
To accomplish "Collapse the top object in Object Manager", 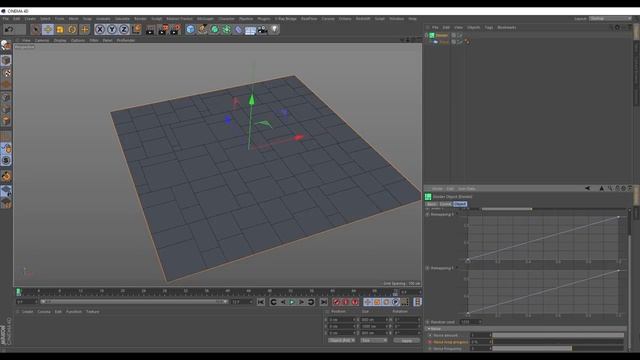I will click(427, 35).
